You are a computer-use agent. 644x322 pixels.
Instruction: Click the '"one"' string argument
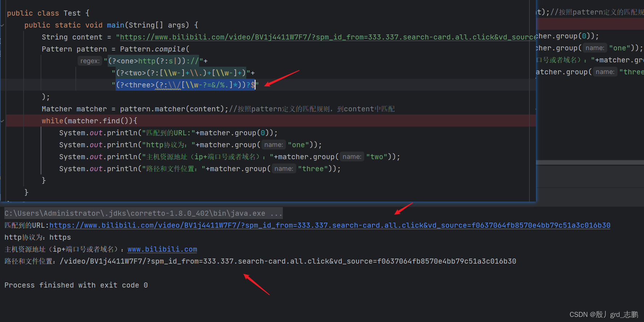coord(298,145)
